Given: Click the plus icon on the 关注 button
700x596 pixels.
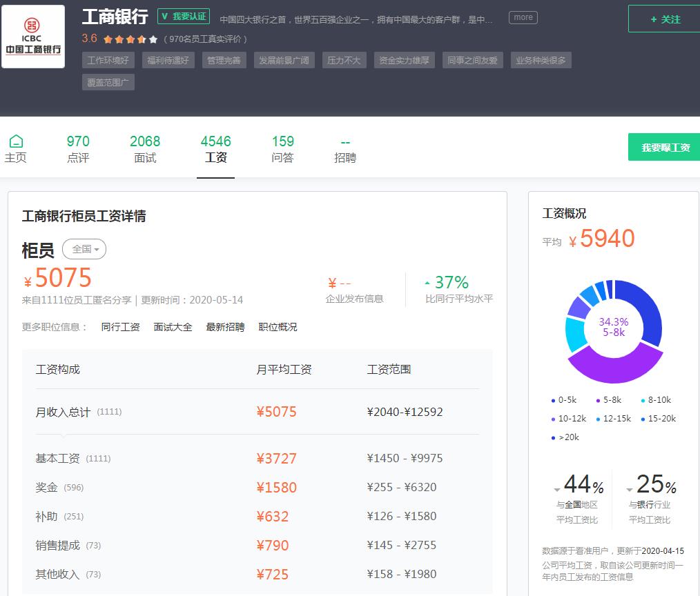Looking at the screenshot, I should pos(653,19).
